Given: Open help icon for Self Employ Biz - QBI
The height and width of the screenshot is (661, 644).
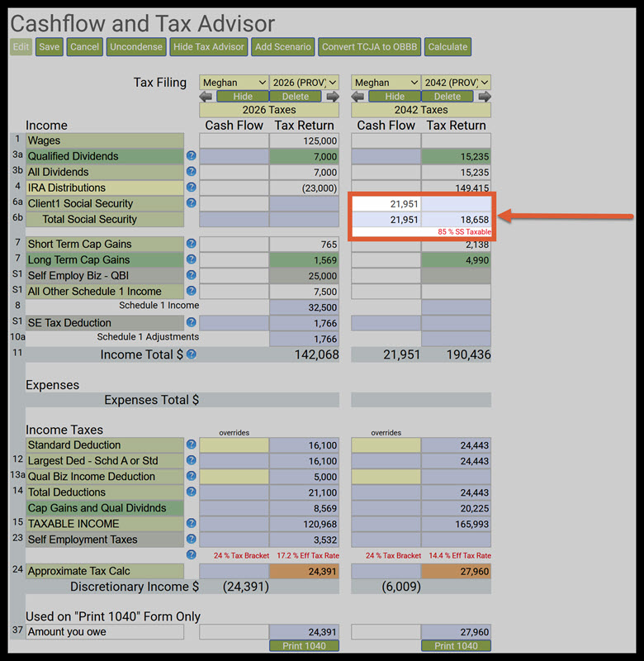Looking at the screenshot, I should coord(192,275).
